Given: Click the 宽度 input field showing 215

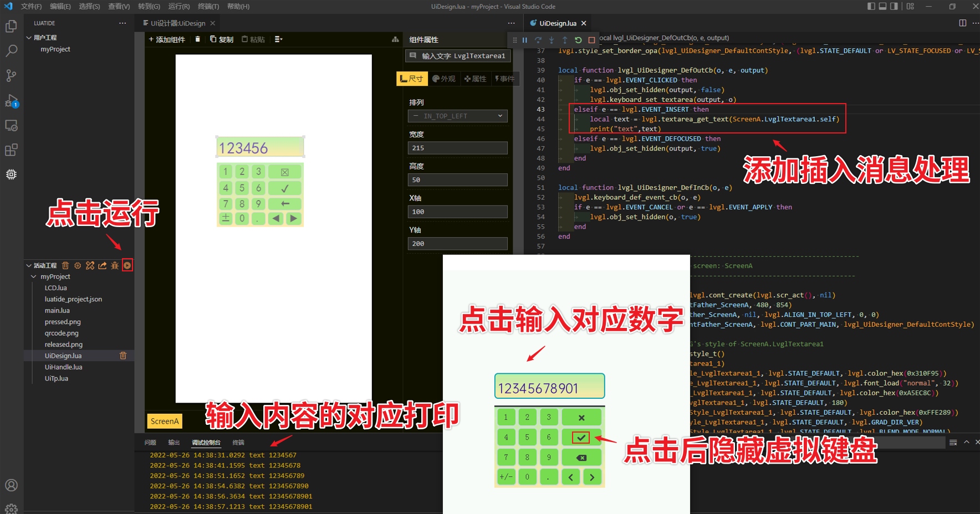Looking at the screenshot, I should [x=457, y=147].
